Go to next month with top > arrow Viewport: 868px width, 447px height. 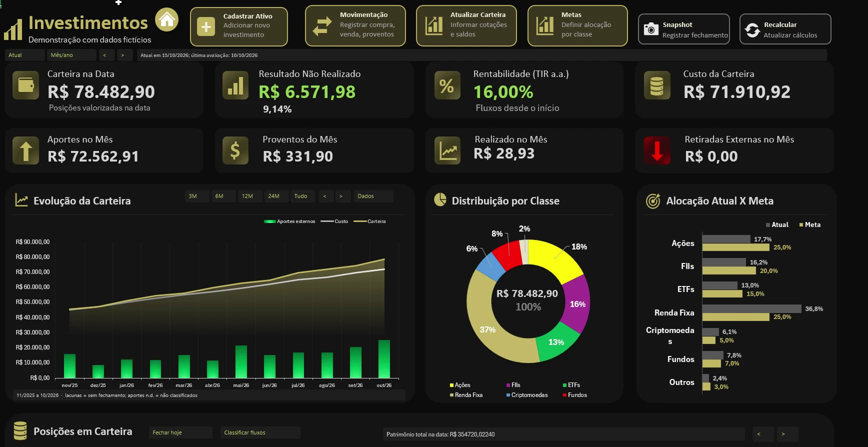125,55
